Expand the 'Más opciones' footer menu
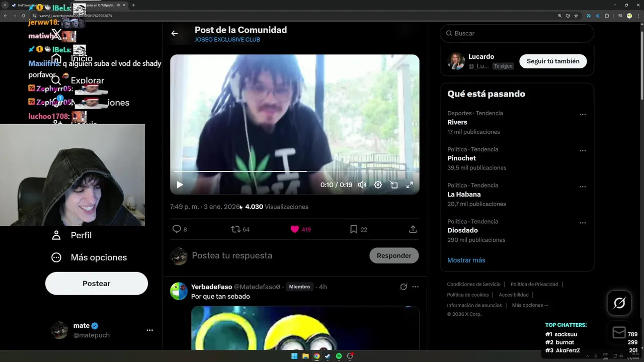 pyautogui.click(x=530, y=305)
